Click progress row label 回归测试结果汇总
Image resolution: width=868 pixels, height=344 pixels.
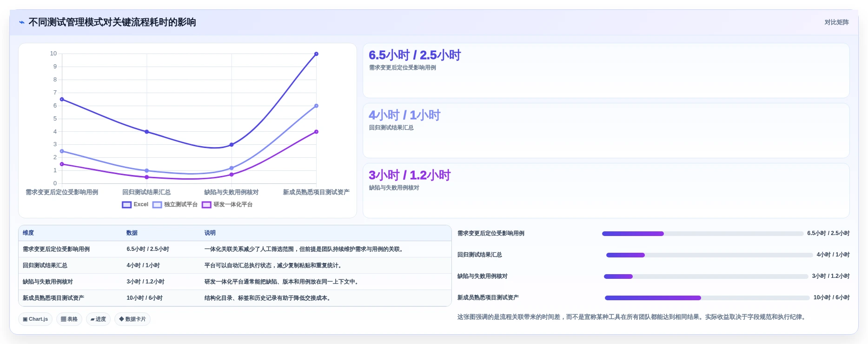[480, 255]
